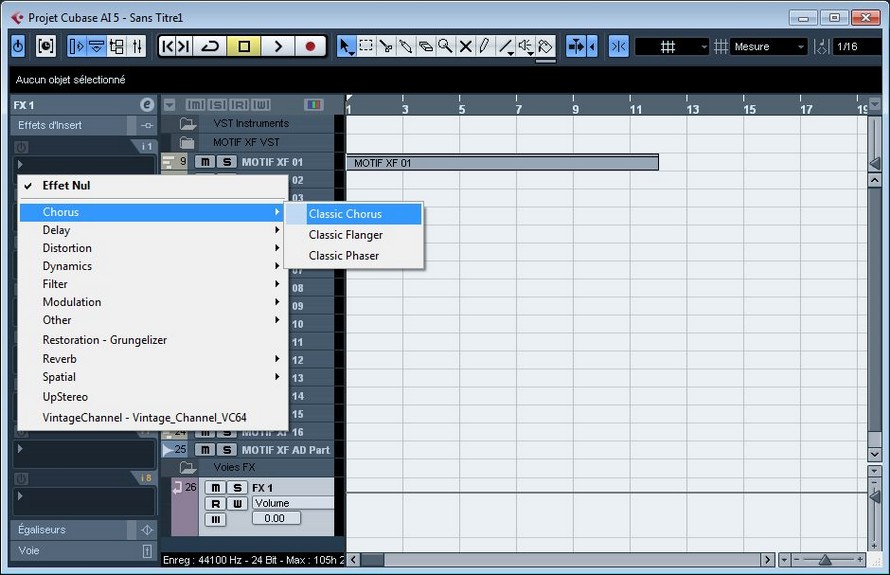Expand the Égaliseurs inspector section
Image resolution: width=890 pixels, height=575 pixels.
pyautogui.click(x=70, y=529)
